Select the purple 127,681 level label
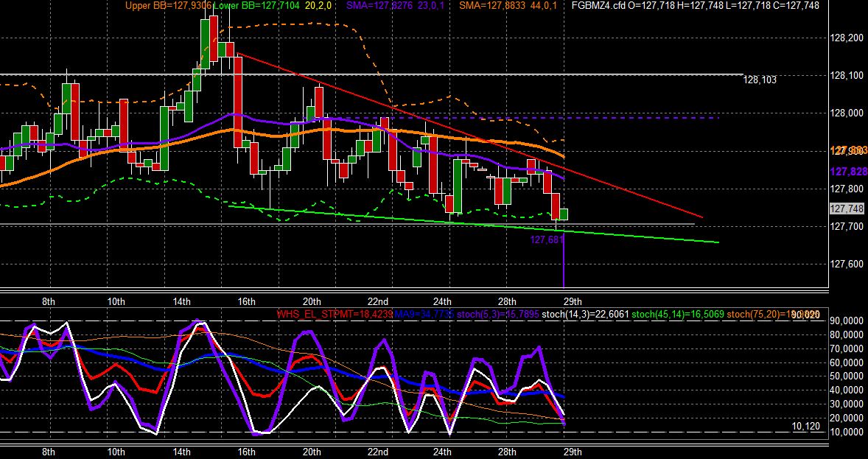Image resolution: width=868 pixels, height=459 pixels. tap(547, 239)
